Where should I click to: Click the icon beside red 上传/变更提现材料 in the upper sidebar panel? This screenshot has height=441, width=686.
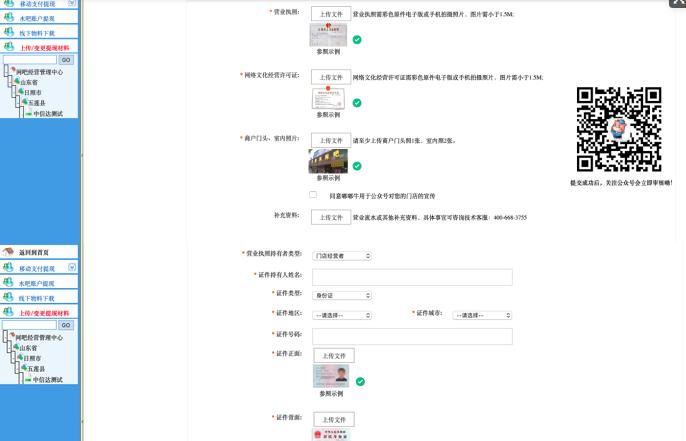(9, 46)
